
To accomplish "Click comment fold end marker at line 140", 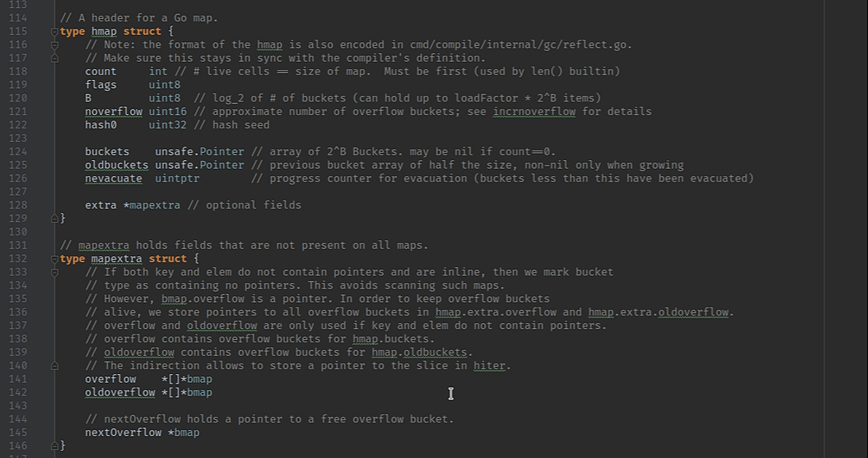I will (54, 366).
